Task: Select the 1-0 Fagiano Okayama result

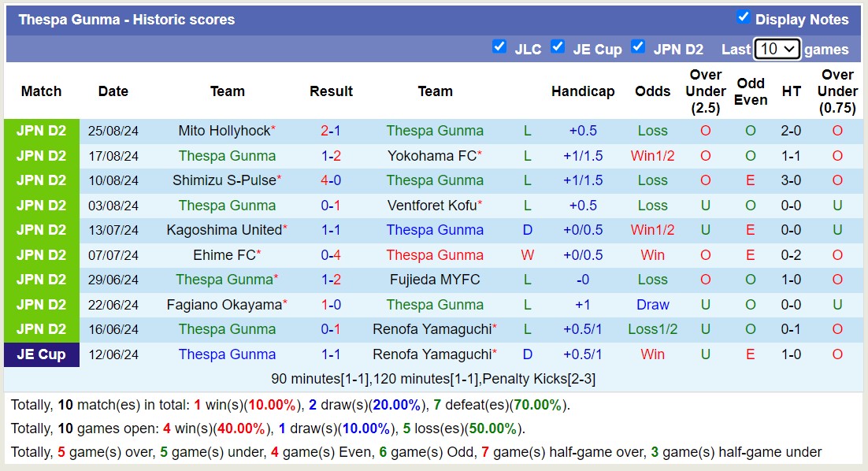Action: click(331, 305)
